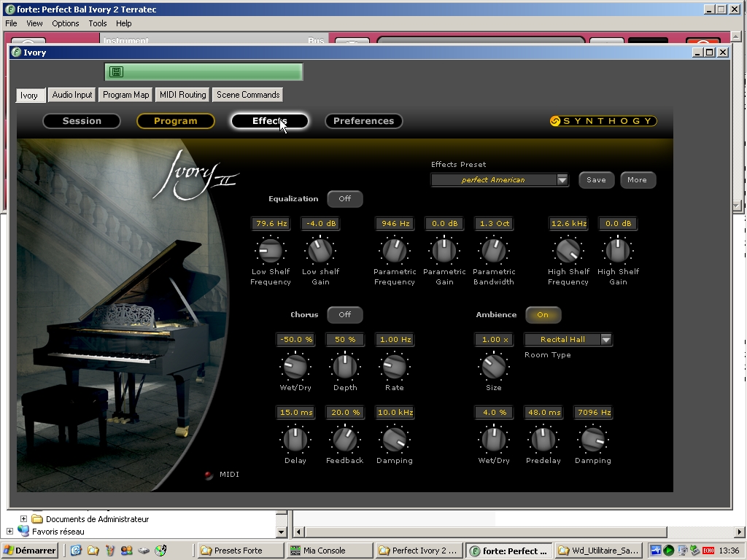This screenshot has width=747, height=560.
Task: Click the 12.6 kHz value field
Action: pyautogui.click(x=569, y=223)
